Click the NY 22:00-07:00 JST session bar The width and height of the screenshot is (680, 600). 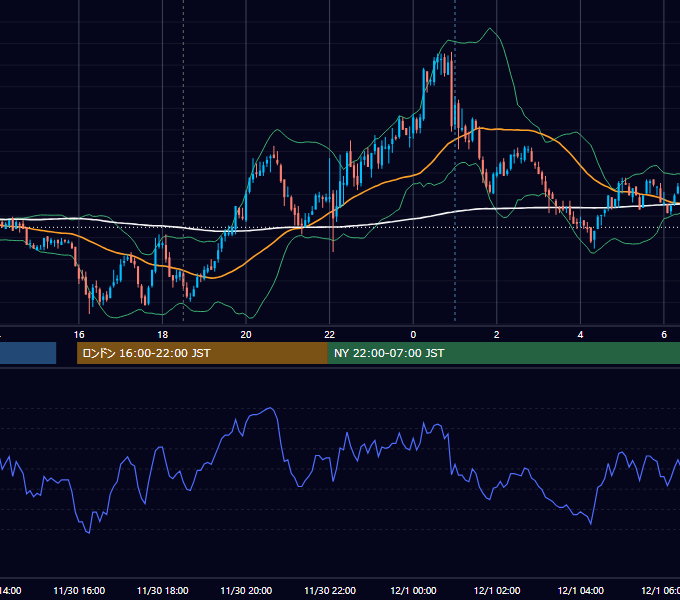tap(503, 353)
